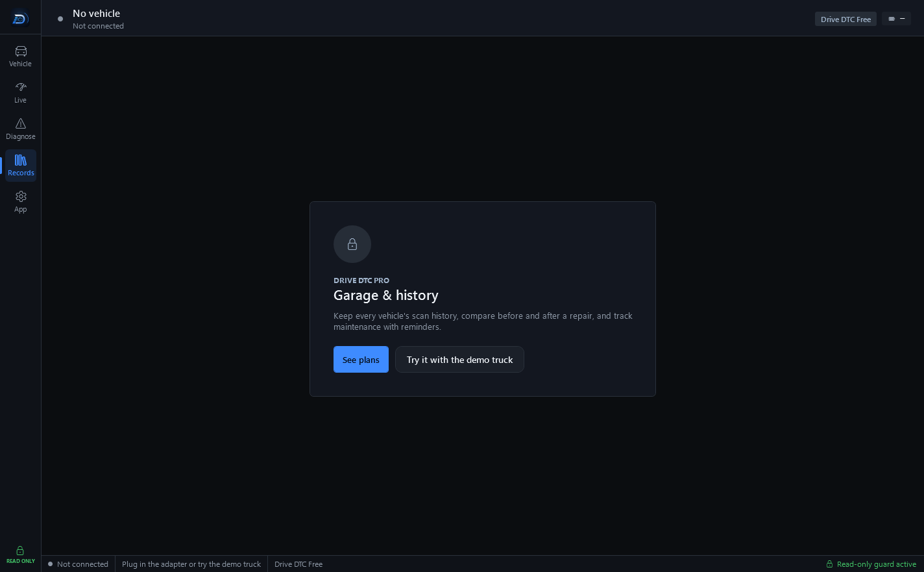
Task: Click the See plans button
Action: (361, 360)
